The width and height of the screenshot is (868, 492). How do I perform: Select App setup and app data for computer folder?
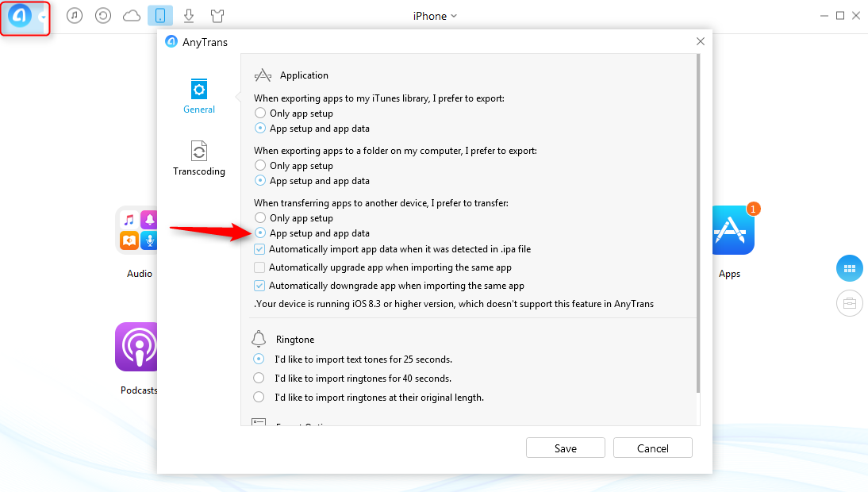[260, 180]
